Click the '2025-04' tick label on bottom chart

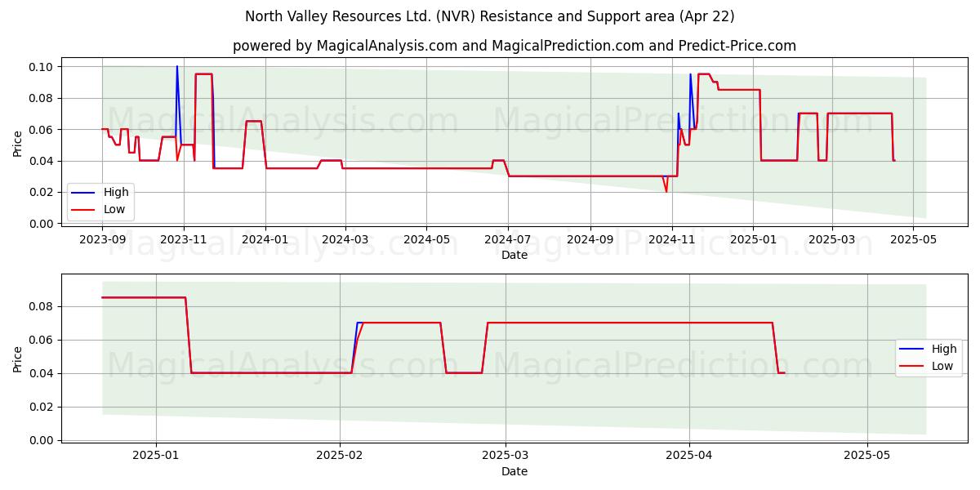click(x=689, y=456)
